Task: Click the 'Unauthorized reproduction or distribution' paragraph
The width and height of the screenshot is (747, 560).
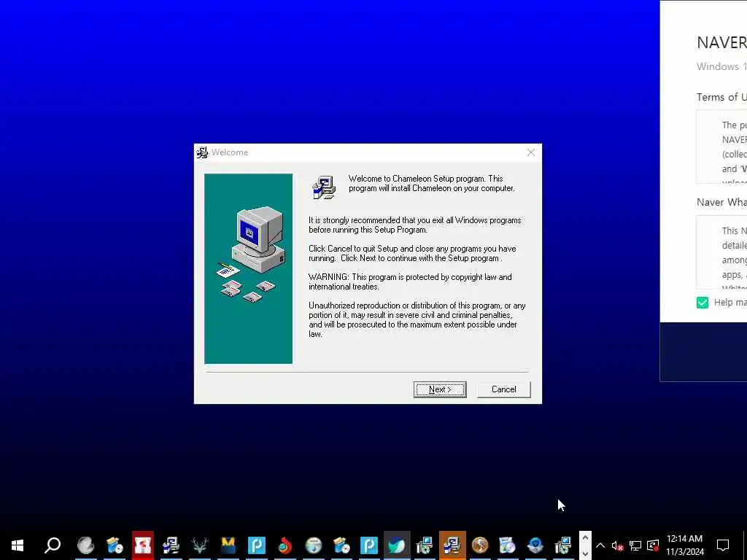Action: click(x=417, y=319)
